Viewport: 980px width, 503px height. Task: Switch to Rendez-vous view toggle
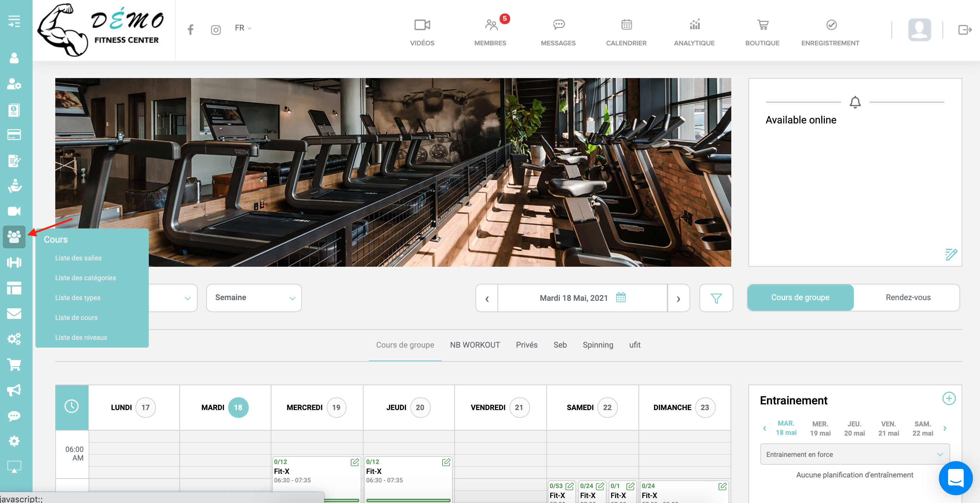pos(908,297)
